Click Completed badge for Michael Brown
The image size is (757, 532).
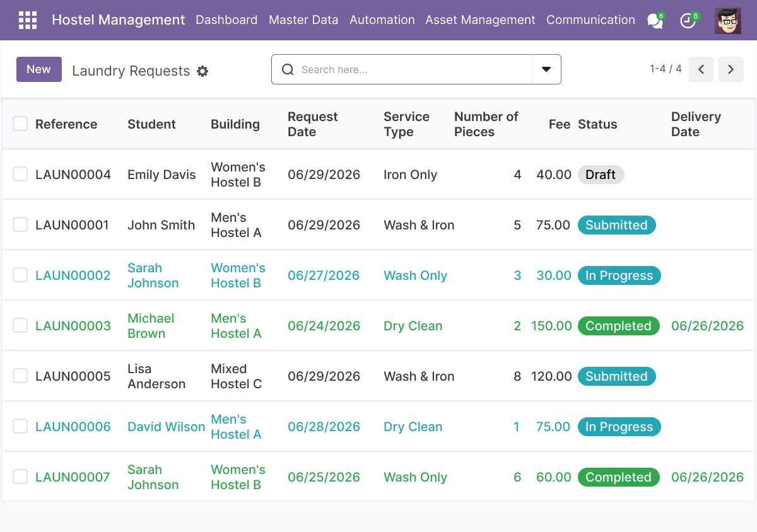coord(618,326)
